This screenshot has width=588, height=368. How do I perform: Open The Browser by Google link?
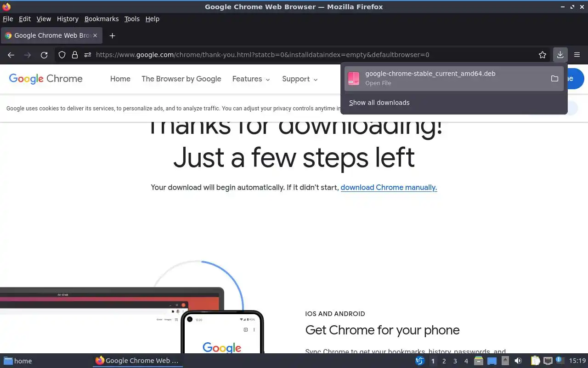181,79
